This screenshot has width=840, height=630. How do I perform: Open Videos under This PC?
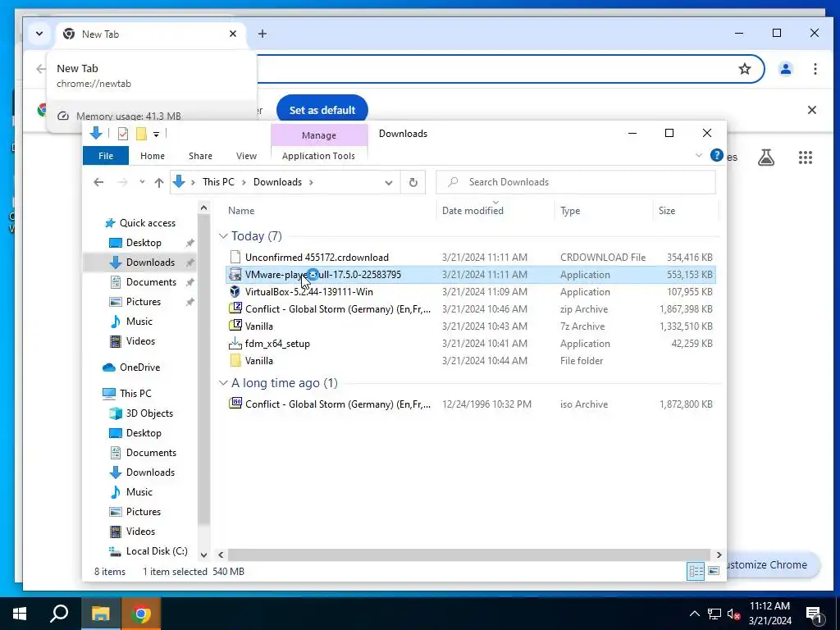pos(140,532)
